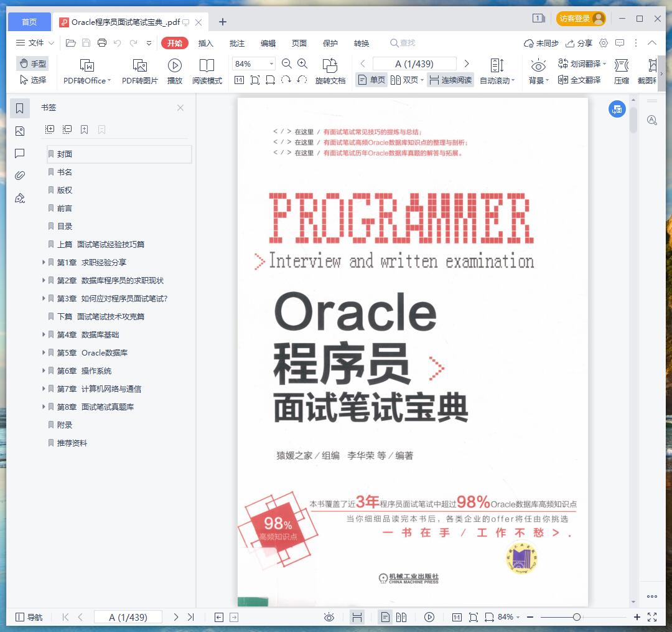Click the expand-all bookmarks icon
The width and height of the screenshot is (672, 632).
[50, 130]
